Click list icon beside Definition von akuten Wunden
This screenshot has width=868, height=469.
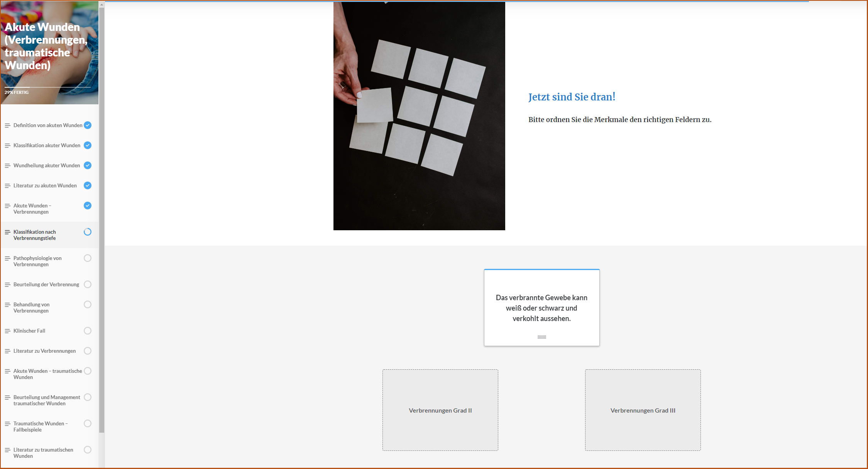click(x=7, y=126)
